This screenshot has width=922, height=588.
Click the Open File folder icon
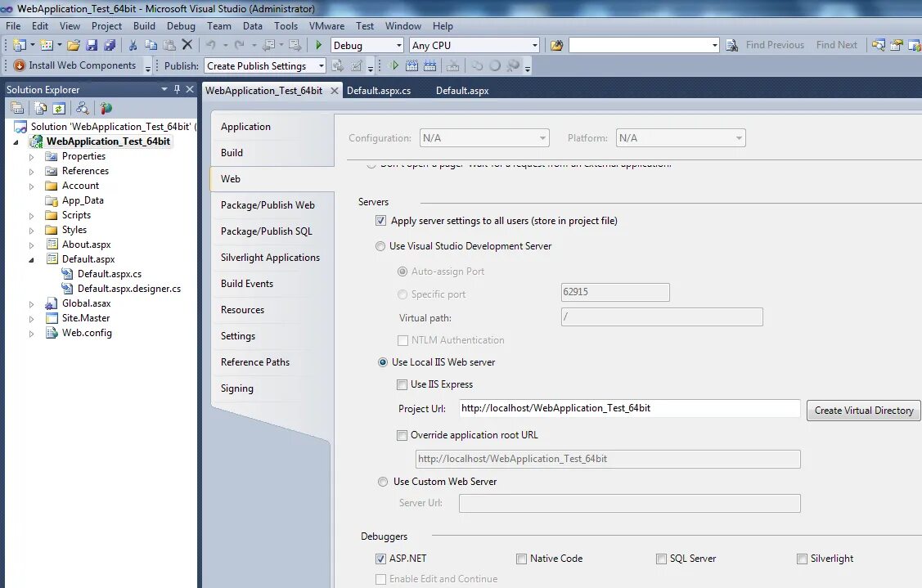click(x=74, y=45)
